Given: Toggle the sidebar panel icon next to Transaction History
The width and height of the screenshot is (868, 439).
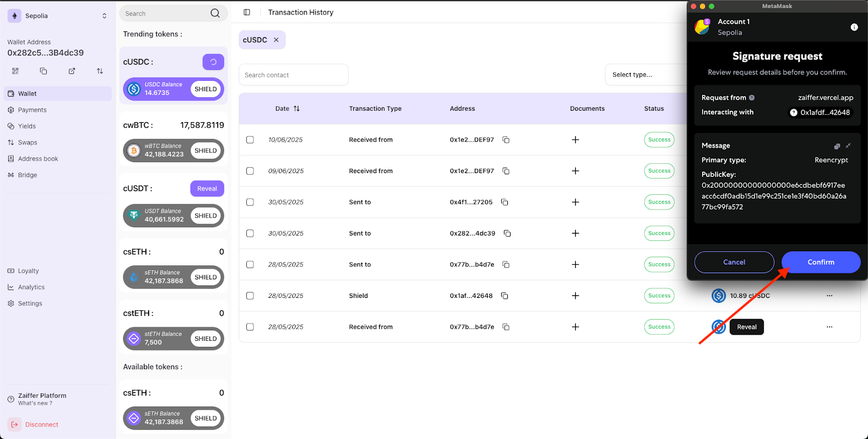Looking at the screenshot, I should tap(247, 12).
